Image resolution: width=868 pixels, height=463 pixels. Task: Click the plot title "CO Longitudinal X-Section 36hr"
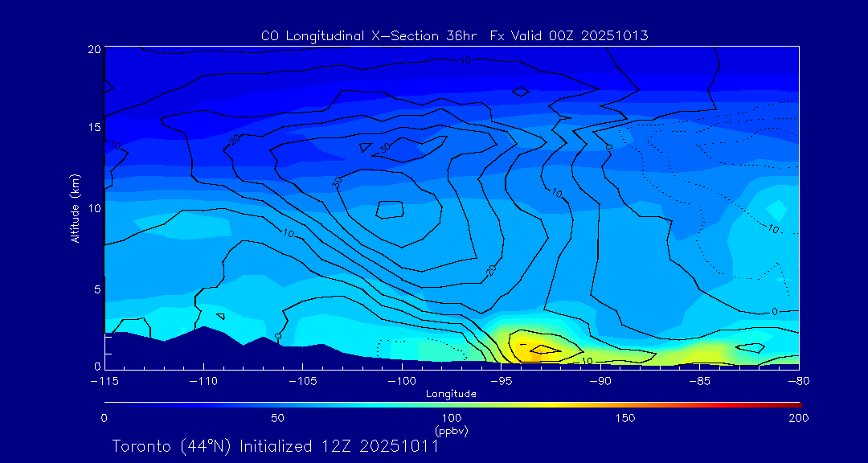point(371,36)
